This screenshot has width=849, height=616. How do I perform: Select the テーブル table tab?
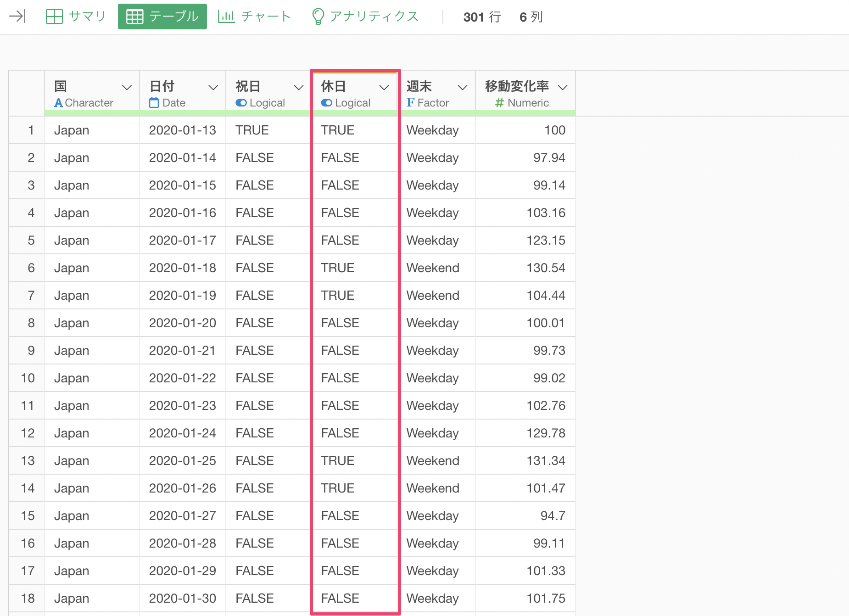(162, 17)
